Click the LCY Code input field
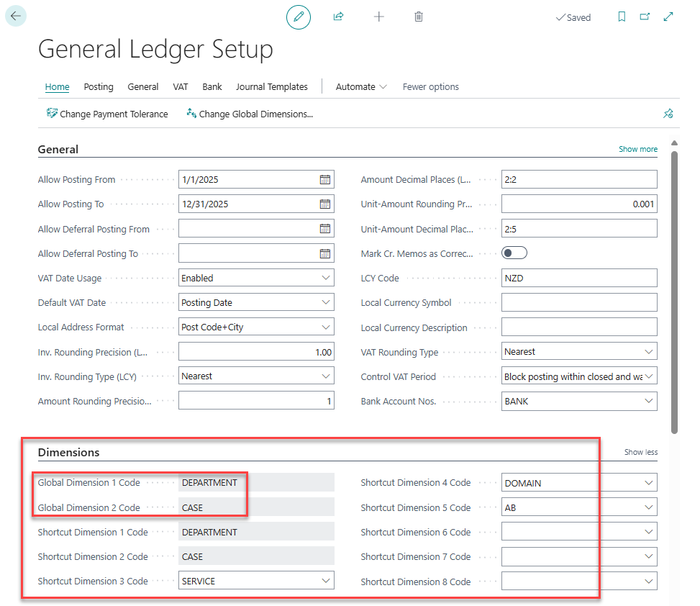 point(578,278)
